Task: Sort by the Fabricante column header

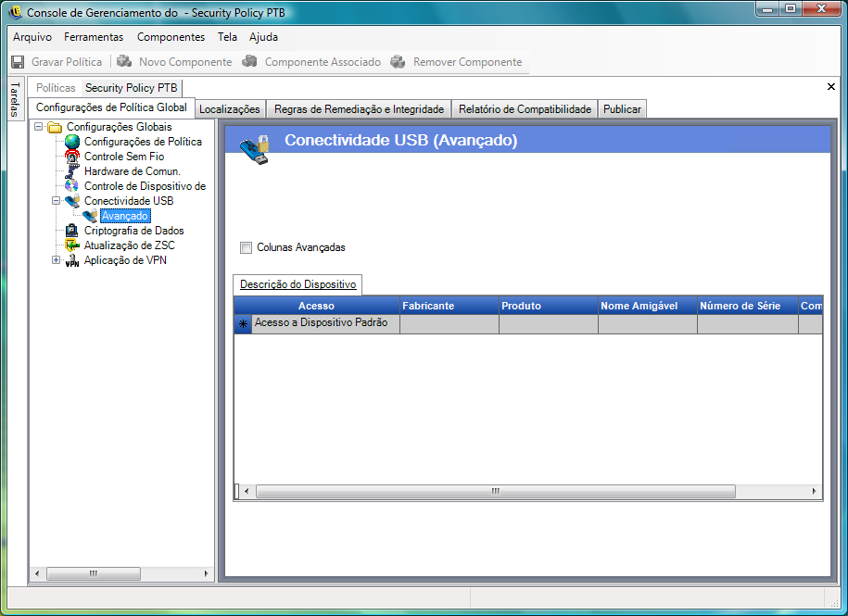Action: (449, 306)
